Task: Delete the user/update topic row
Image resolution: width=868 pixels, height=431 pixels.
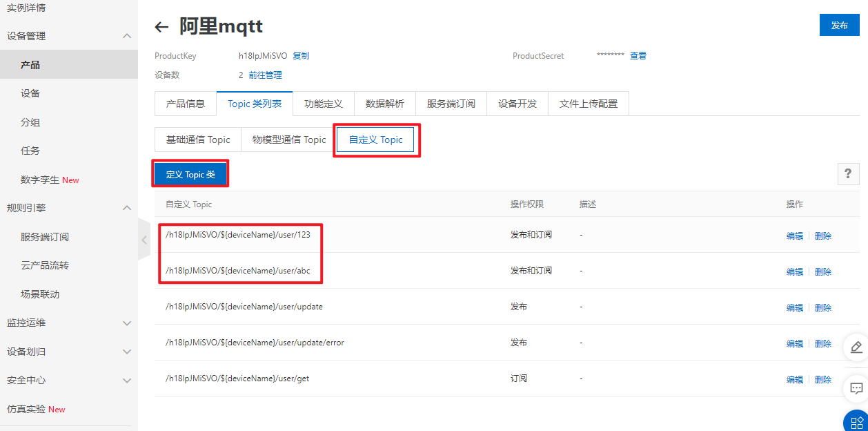Action: 823,307
